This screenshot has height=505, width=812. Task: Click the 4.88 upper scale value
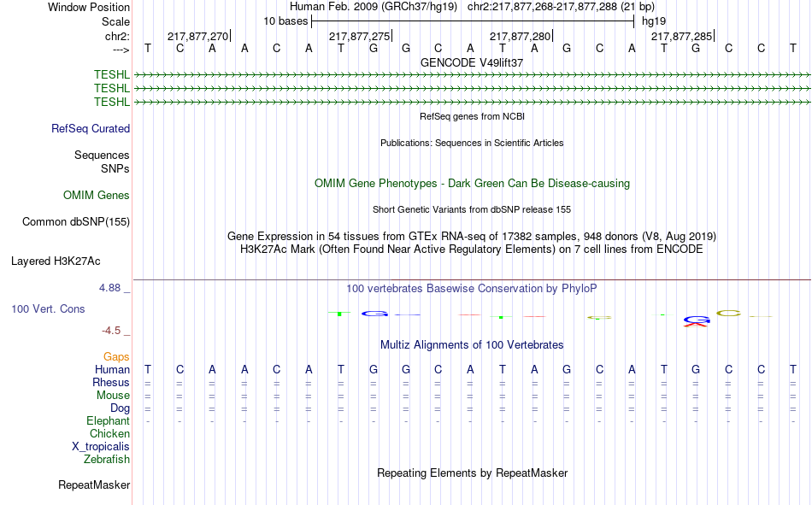coord(109,288)
